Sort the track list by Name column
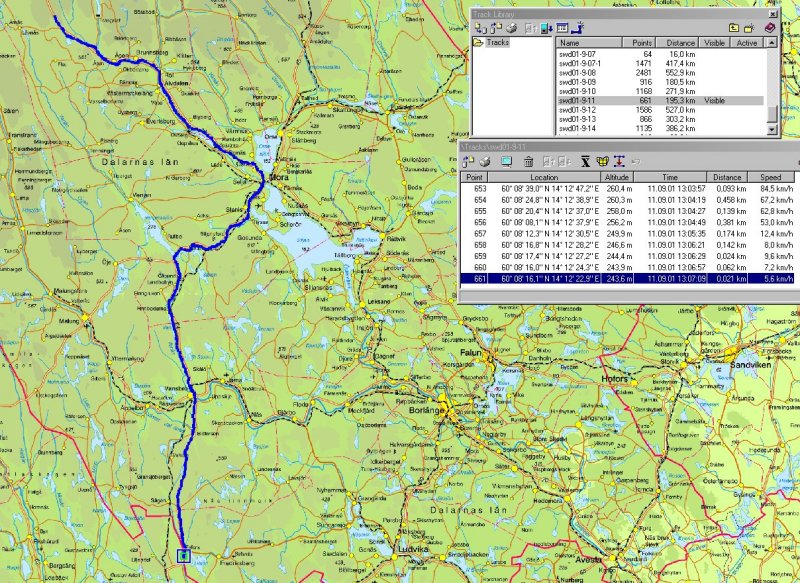Screen dimensions: 800x583 click(590, 43)
